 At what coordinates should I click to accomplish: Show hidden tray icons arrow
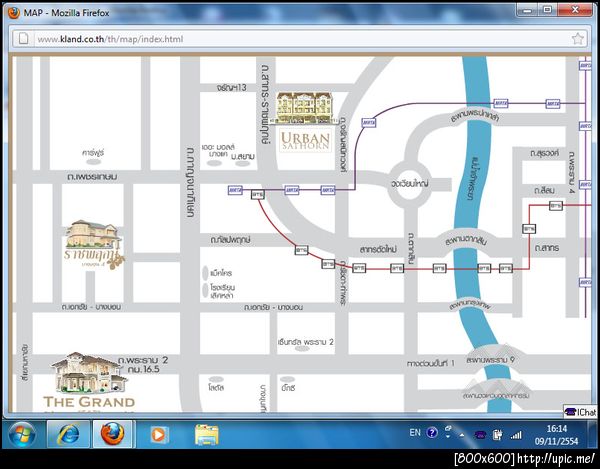[462, 435]
